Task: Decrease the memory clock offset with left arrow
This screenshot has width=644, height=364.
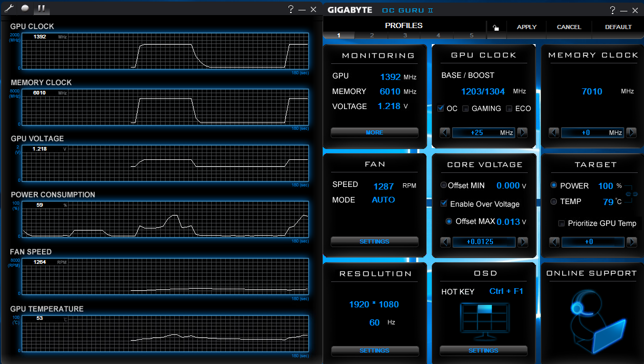Action: pos(554,132)
